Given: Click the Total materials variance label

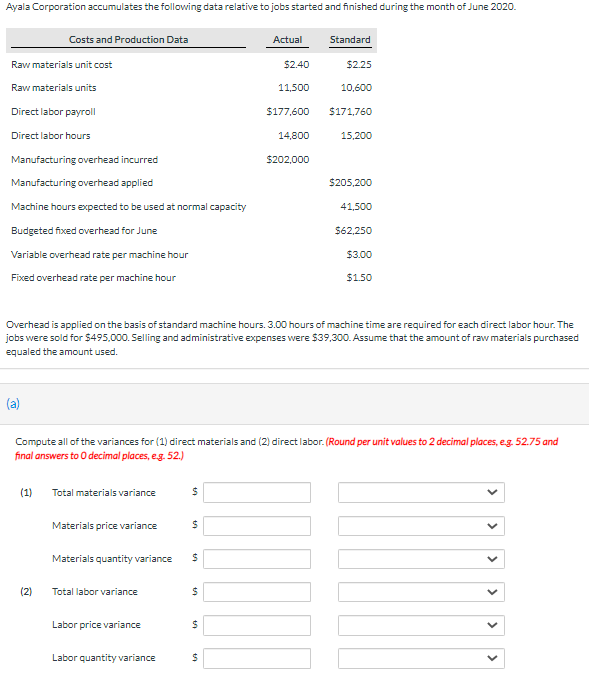Looking at the screenshot, I should tap(104, 493).
